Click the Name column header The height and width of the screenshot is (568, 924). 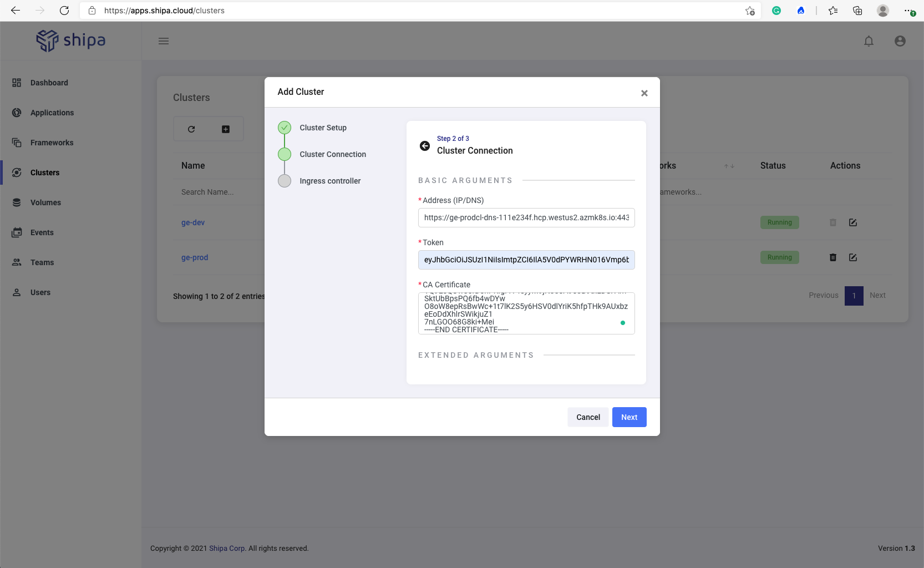click(x=193, y=165)
